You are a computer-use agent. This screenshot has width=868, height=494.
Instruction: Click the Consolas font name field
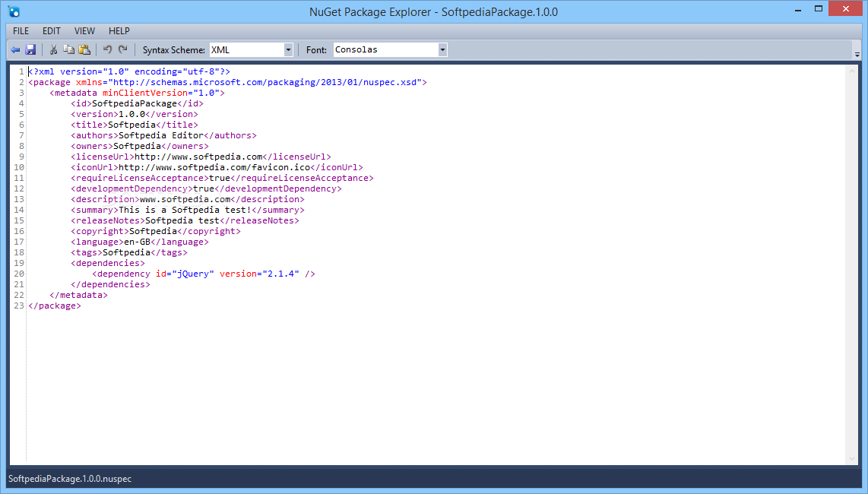click(x=386, y=50)
